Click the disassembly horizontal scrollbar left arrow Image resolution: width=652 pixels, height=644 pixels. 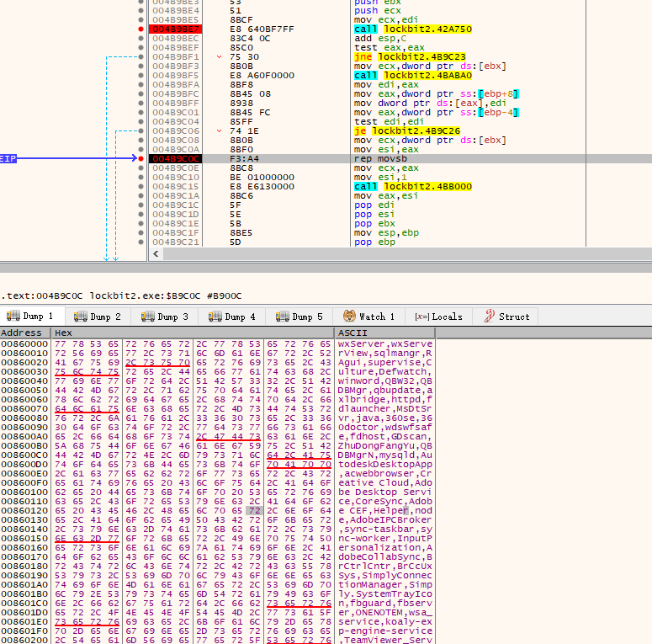154,254
